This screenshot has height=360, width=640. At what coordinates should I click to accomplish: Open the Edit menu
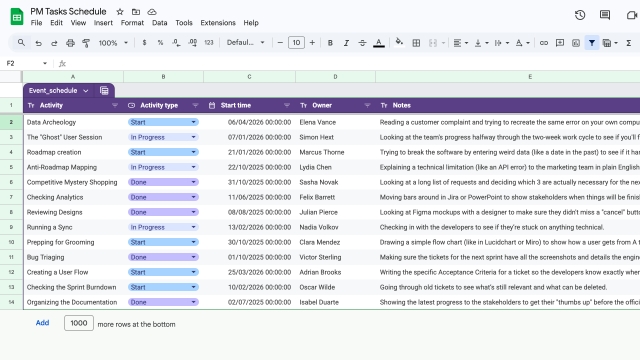(x=56, y=23)
